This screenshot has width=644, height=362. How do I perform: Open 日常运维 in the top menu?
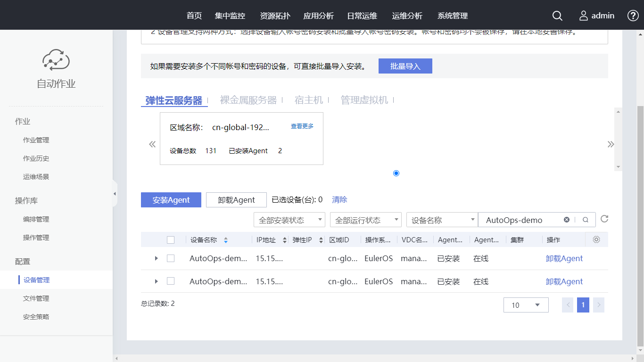(362, 16)
